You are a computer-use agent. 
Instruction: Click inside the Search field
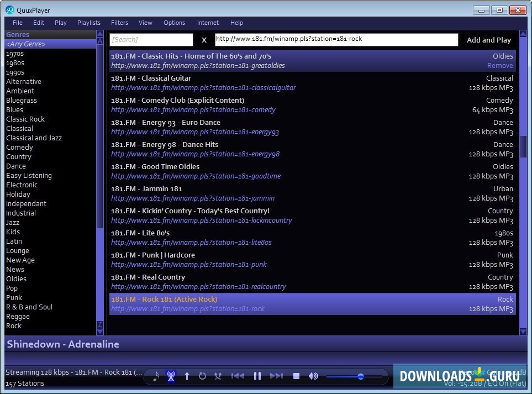tap(151, 39)
